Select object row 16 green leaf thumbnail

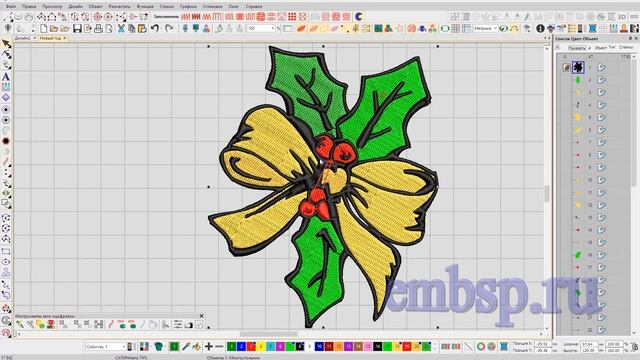coord(578,255)
